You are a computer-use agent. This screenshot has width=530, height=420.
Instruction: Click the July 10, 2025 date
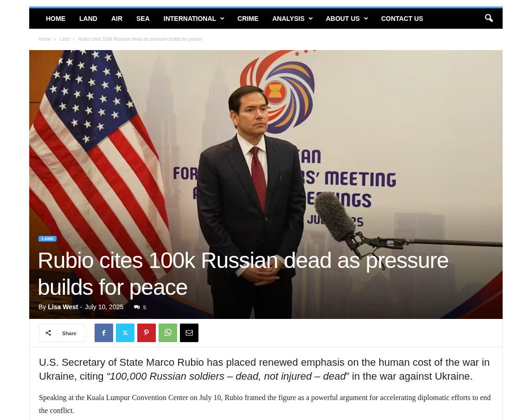tap(104, 307)
